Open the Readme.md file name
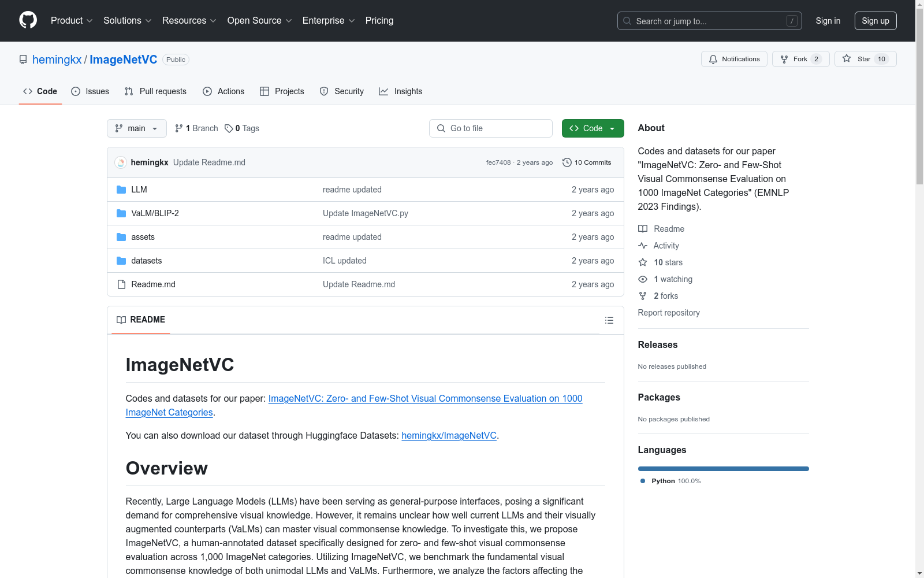 [x=154, y=284]
